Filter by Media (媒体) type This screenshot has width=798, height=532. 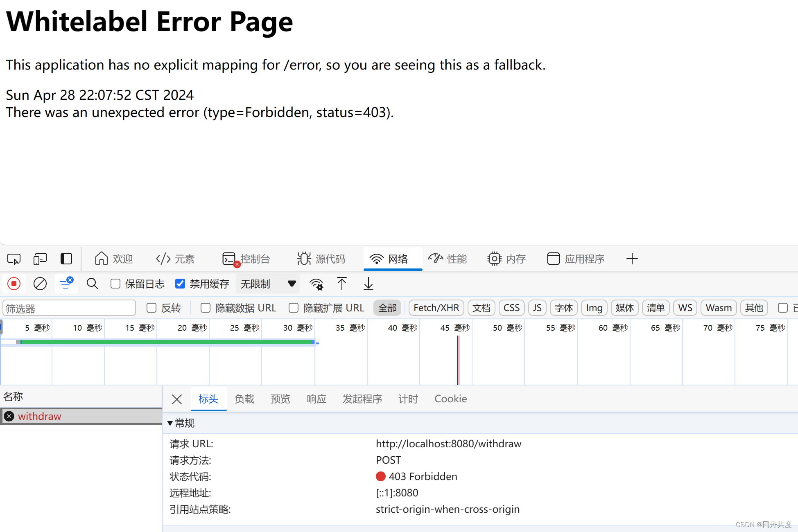coord(625,308)
